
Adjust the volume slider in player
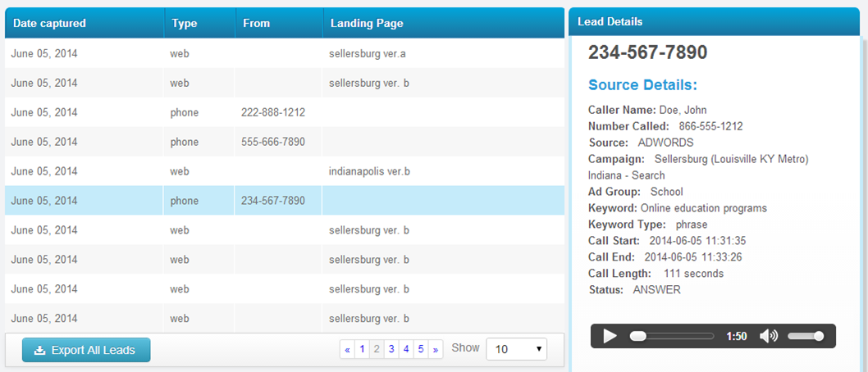click(806, 336)
